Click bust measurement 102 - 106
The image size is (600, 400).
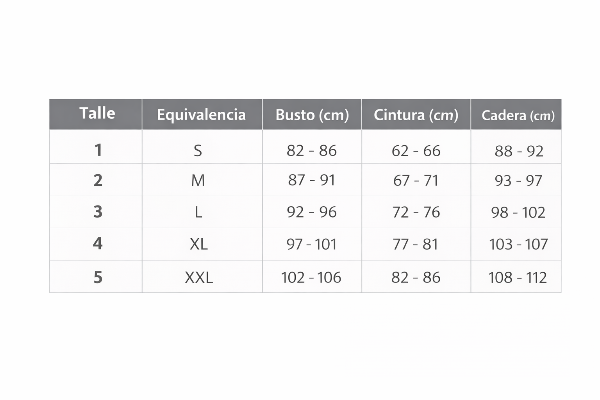pyautogui.click(x=312, y=277)
